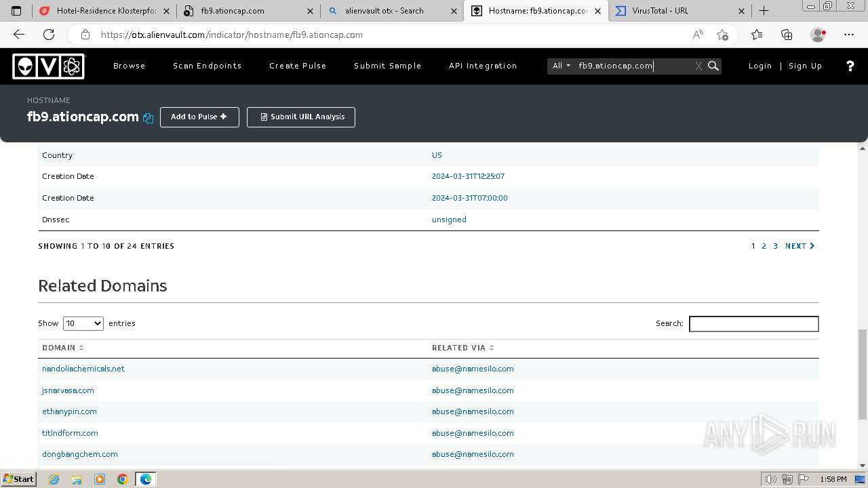Image resolution: width=868 pixels, height=488 pixels.
Task: Open a new browser tab
Action: pos(764,11)
